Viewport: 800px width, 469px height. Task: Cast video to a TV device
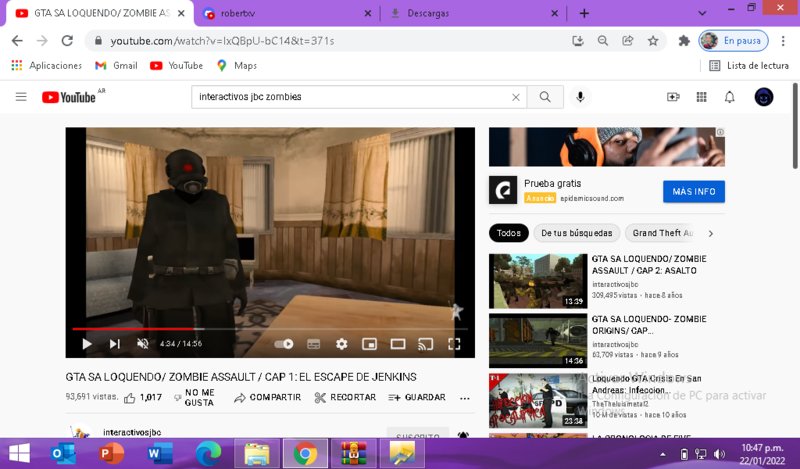pos(426,344)
